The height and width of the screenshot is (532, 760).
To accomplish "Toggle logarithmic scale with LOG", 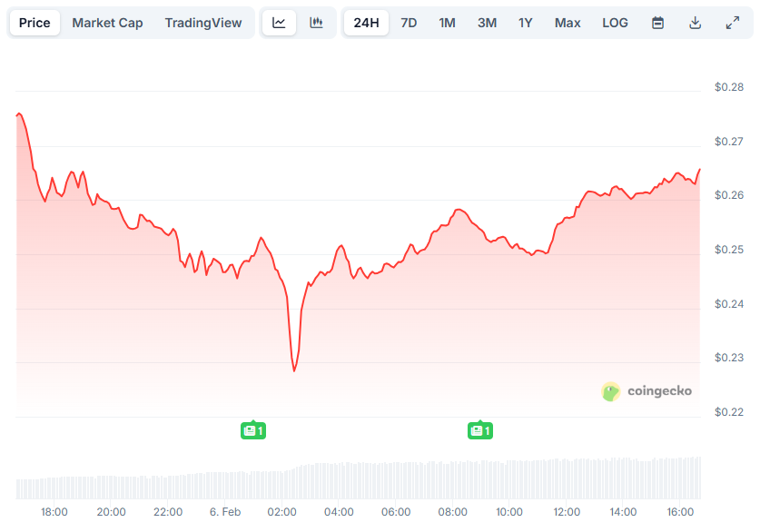I will pyautogui.click(x=615, y=22).
